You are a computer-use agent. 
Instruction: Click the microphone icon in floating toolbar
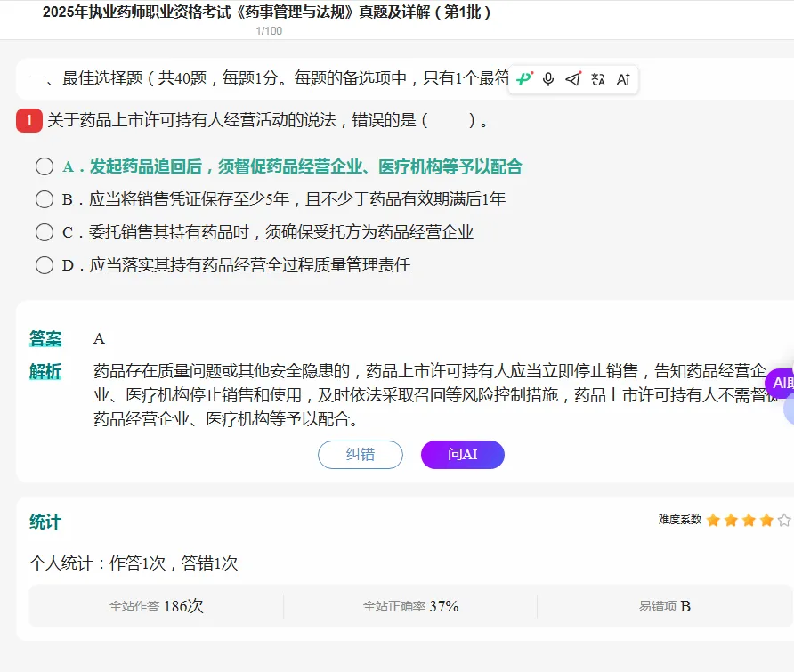point(548,79)
